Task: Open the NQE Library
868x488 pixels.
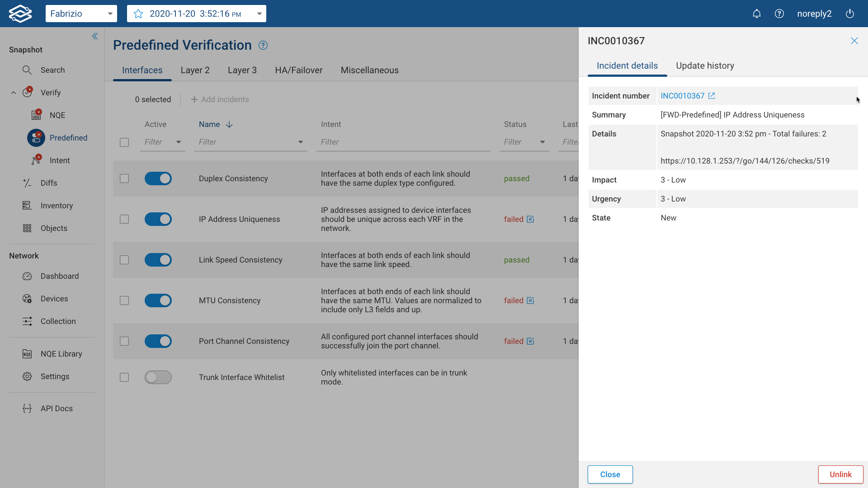Action: tap(61, 353)
